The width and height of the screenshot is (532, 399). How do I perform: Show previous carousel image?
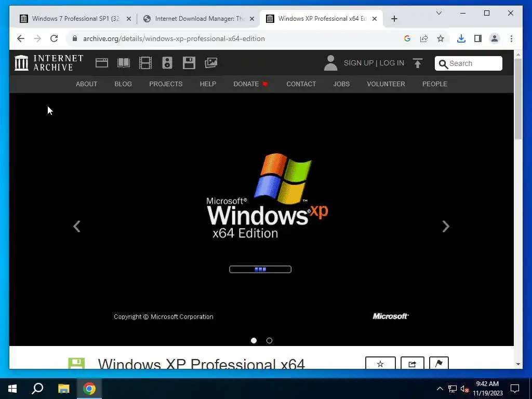(x=77, y=227)
